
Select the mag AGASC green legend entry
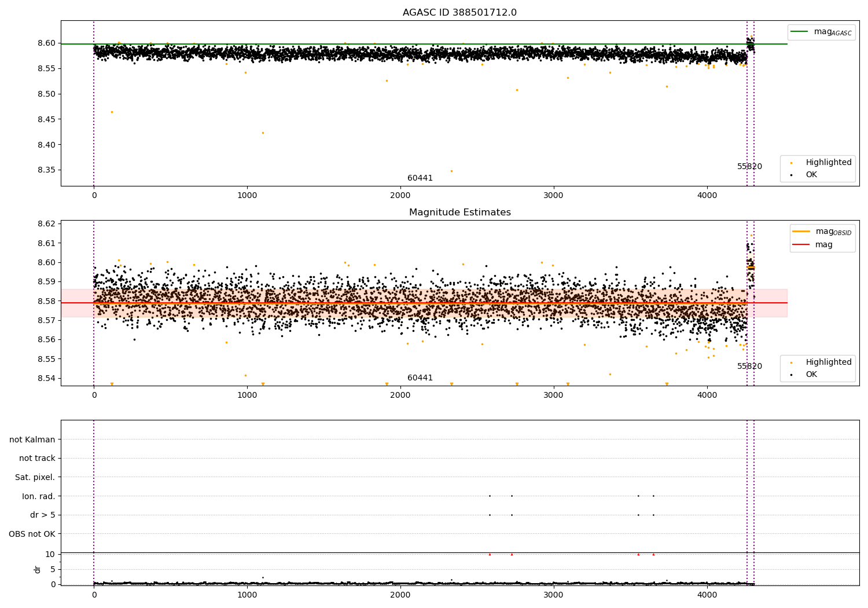point(821,32)
